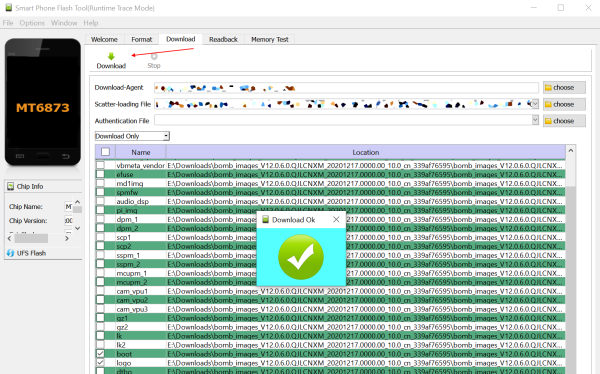This screenshot has height=374, width=600.
Task: Check the cam_vpu3 partition checkbox
Action: [100, 309]
